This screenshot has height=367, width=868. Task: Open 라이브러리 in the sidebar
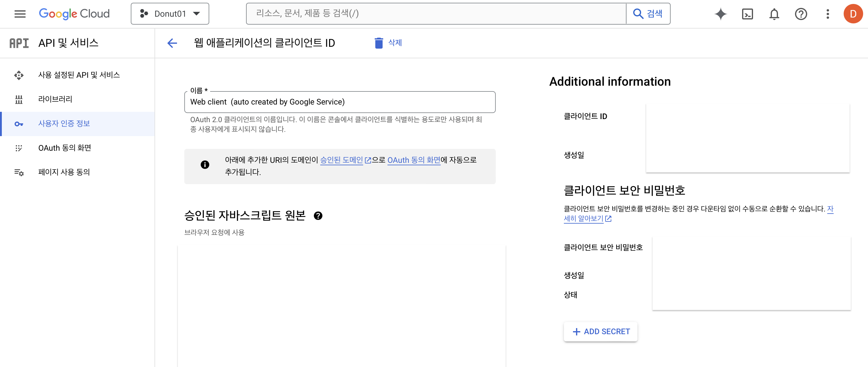click(78, 99)
